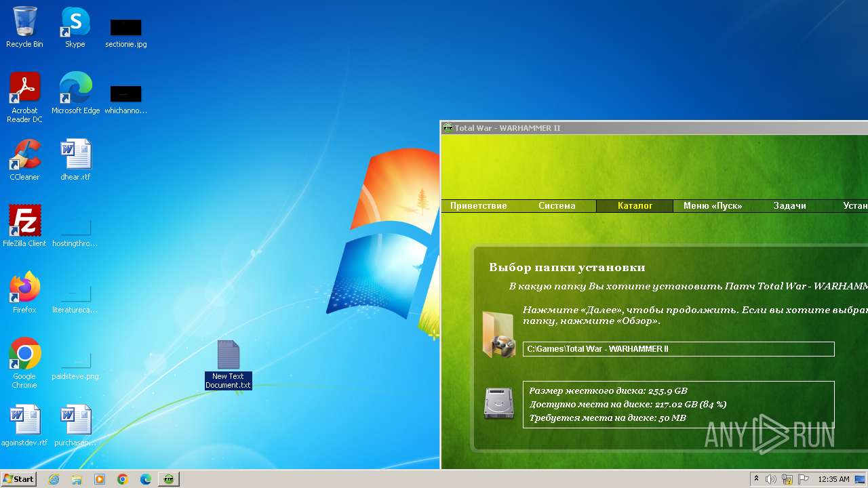
Task: Select the Каталог installer step
Action: (635, 206)
